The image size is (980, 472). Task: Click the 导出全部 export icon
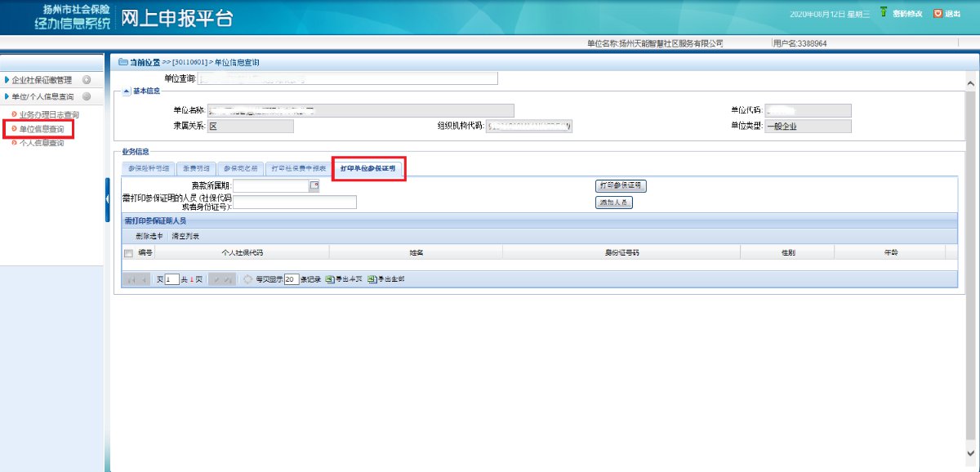[x=372, y=279]
